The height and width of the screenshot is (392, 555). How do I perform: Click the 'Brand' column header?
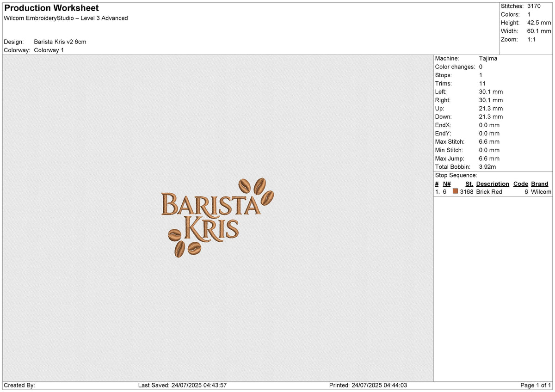pyautogui.click(x=540, y=184)
